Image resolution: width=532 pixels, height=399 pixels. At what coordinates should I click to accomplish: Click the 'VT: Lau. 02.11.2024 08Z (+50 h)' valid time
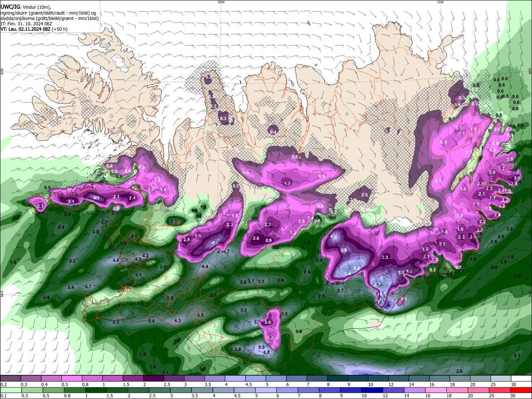34,29
